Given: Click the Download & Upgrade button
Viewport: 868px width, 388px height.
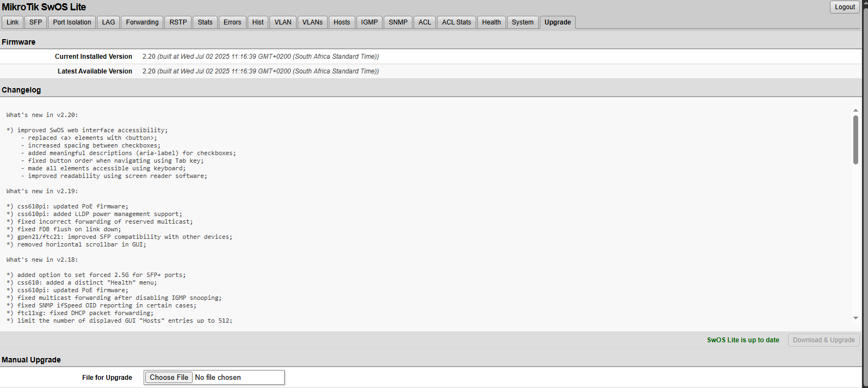Looking at the screenshot, I should [824, 340].
